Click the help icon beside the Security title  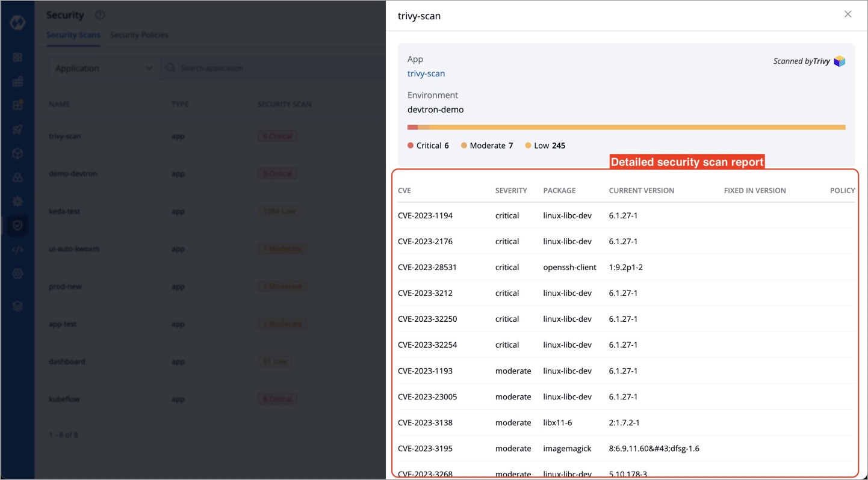tap(100, 15)
